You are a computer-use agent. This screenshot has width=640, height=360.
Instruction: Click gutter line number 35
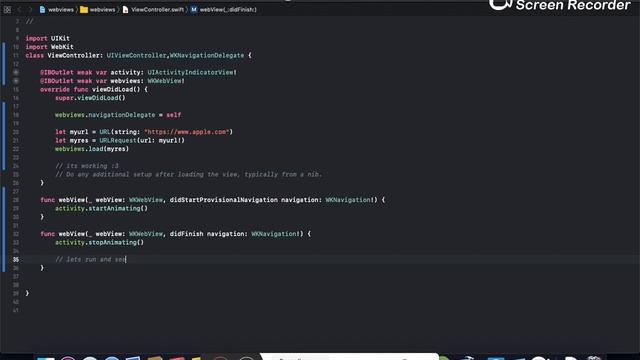coord(16,259)
